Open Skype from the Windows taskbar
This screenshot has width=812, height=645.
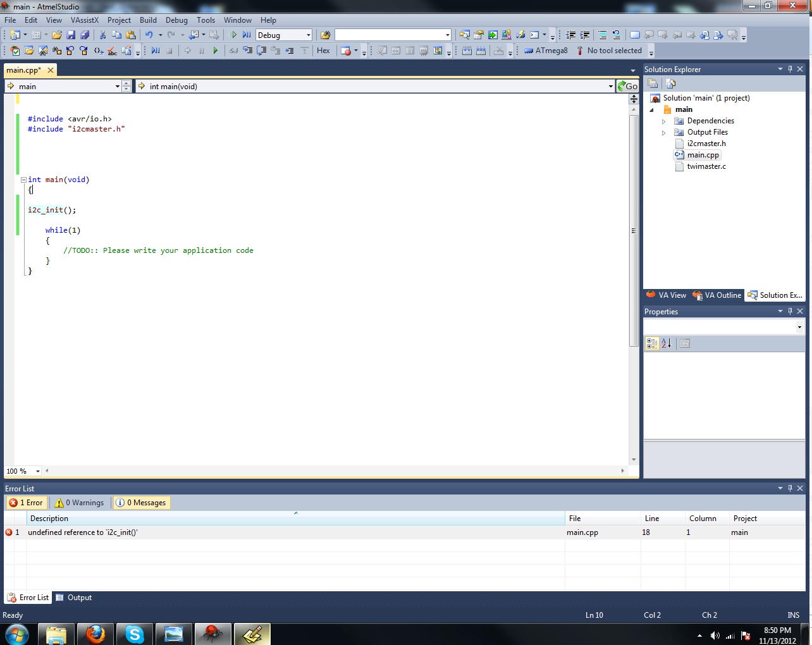[135, 634]
